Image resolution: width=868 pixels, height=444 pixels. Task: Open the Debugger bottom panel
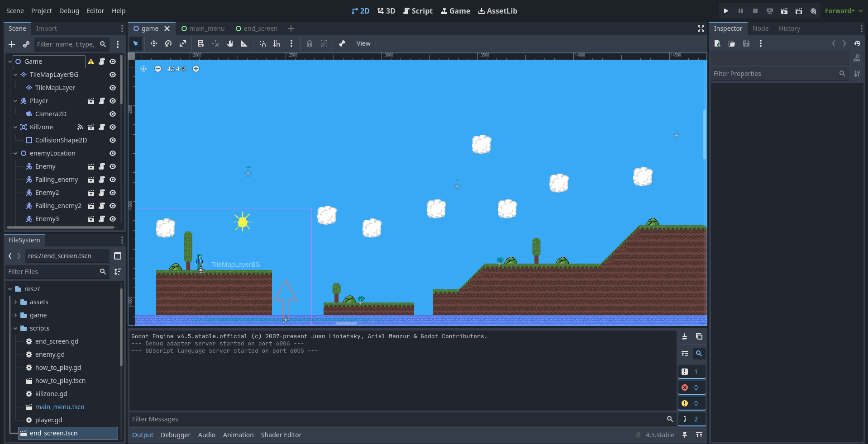click(175, 435)
